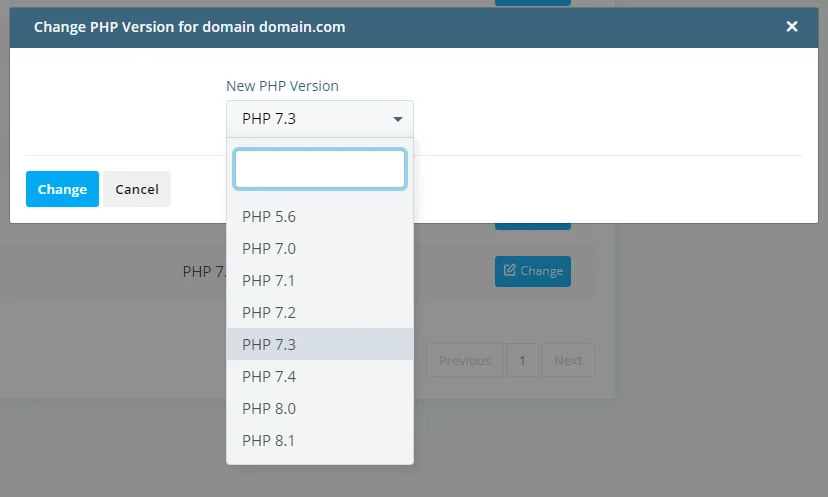Close the Change PHP Version dialog
Image resolution: width=828 pixels, height=497 pixels.
[x=792, y=26]
